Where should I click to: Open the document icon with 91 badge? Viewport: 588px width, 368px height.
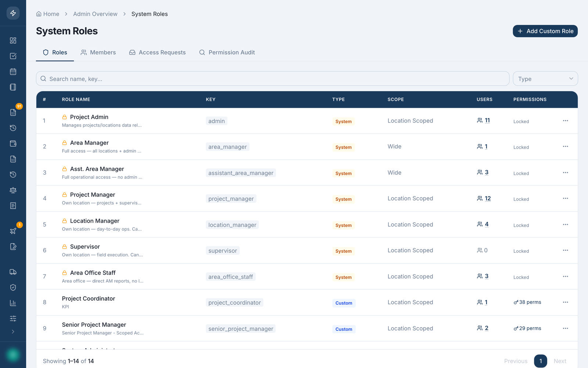coord(13,112)
